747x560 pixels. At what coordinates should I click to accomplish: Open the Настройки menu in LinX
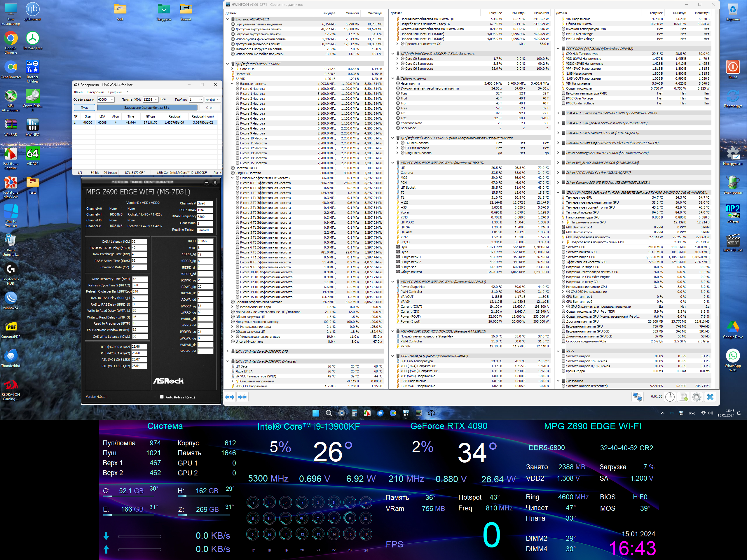pyautogui.click(x=95, y=92)
